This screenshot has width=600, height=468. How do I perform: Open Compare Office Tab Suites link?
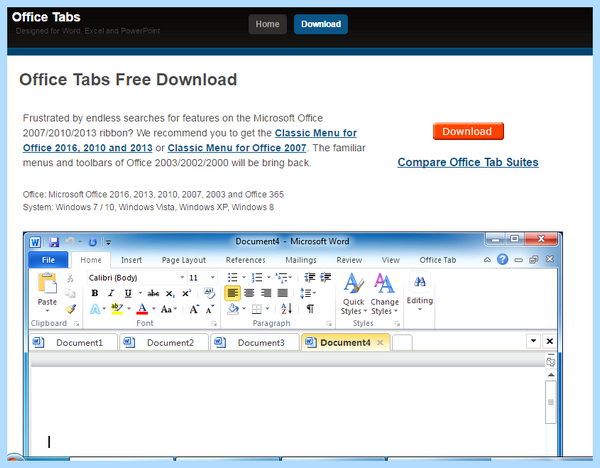coord(468,162)
